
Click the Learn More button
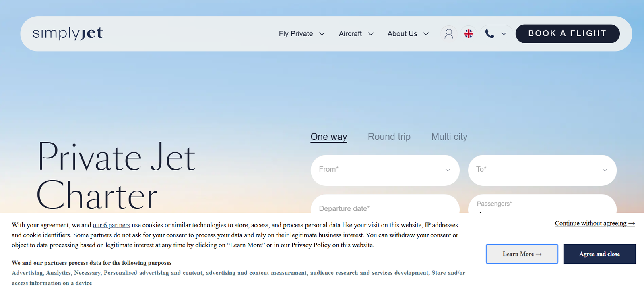click(x=522, y=254)
